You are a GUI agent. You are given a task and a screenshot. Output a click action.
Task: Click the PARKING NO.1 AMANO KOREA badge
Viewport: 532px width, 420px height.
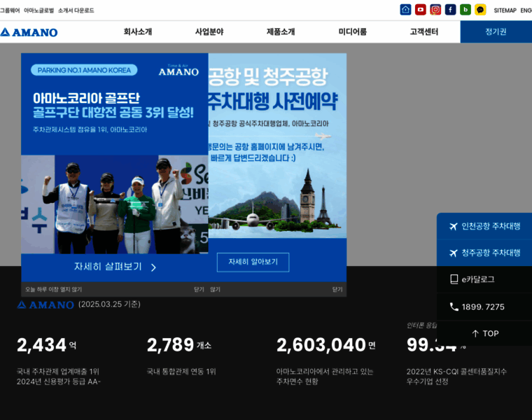pos(84,70)
